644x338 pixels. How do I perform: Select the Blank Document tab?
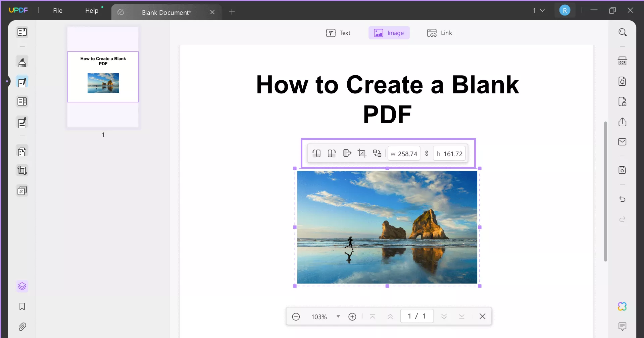tap(166, 12)
